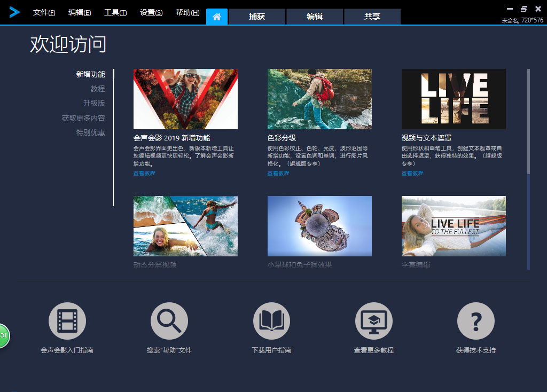547x392 pixels.
Task: Open the 工具(T) menu
Action: coord(115,13)
